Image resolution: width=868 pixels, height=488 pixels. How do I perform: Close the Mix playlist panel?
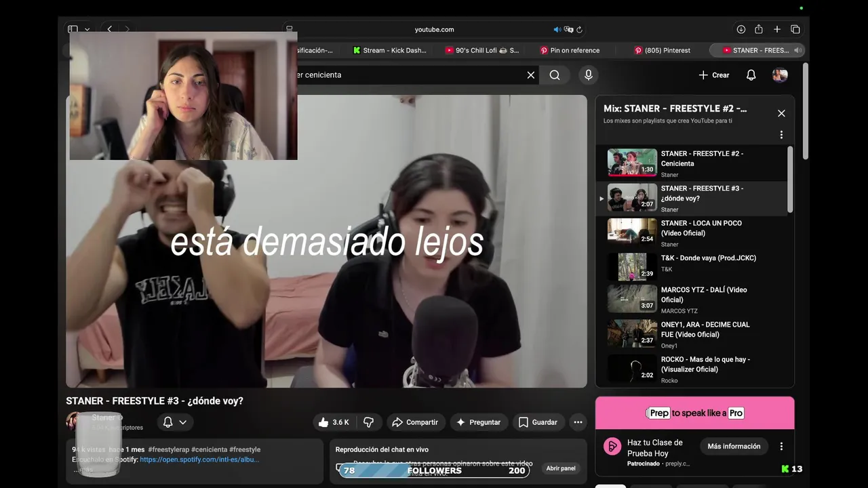[x=781, y=113]
